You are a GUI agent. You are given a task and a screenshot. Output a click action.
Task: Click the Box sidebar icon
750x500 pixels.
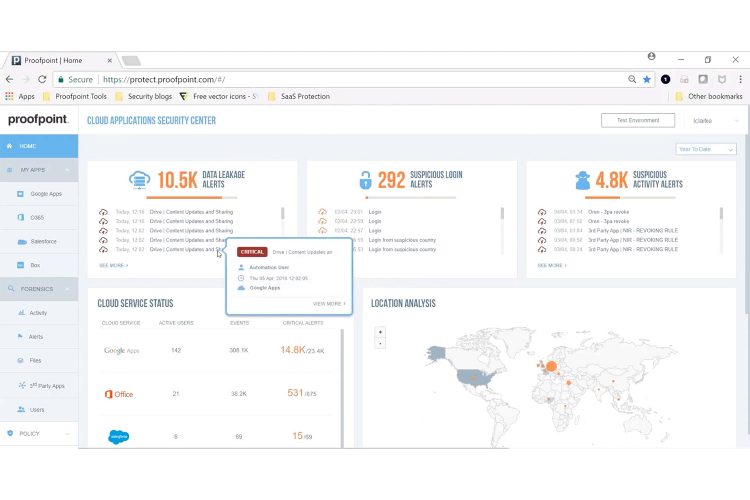(x=20, y=265)
